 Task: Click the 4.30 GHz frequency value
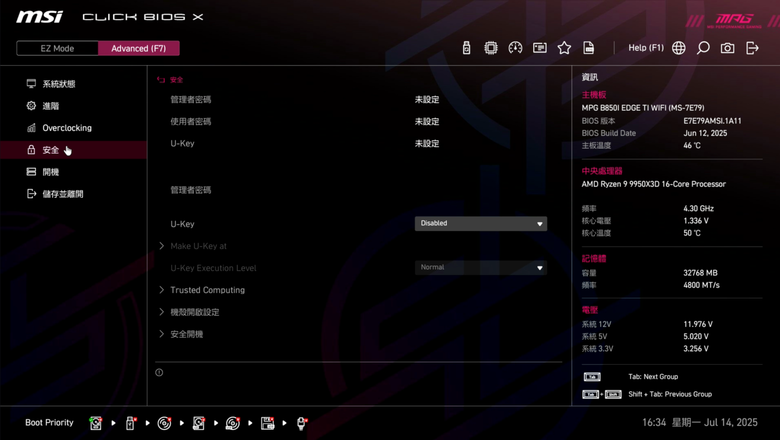point(698,208)
